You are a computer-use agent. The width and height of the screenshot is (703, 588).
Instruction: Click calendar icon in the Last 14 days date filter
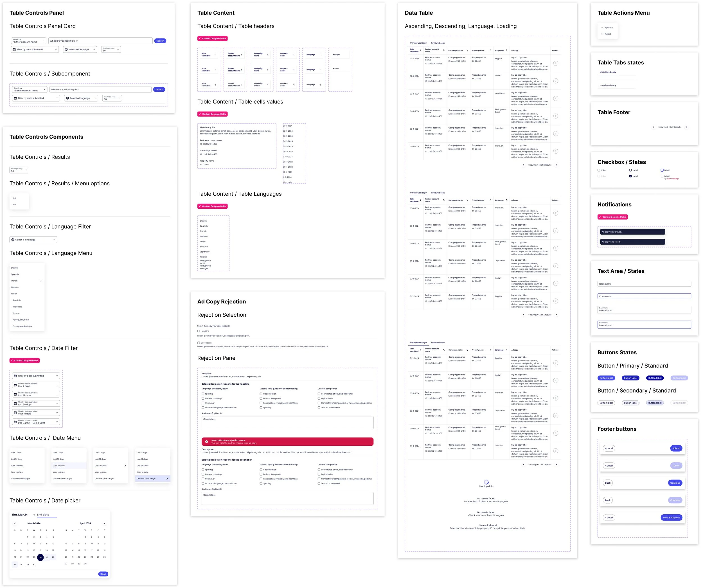coord(15,395)
